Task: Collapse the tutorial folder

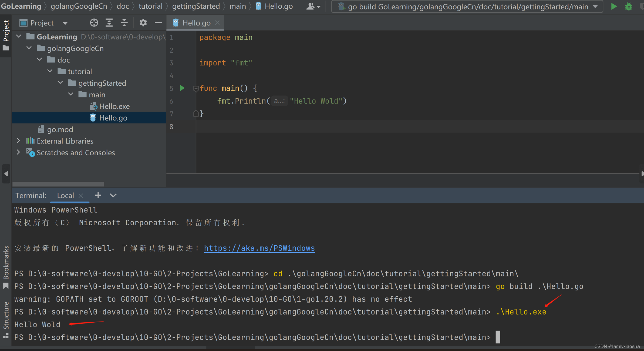Action: click(50, 71)
